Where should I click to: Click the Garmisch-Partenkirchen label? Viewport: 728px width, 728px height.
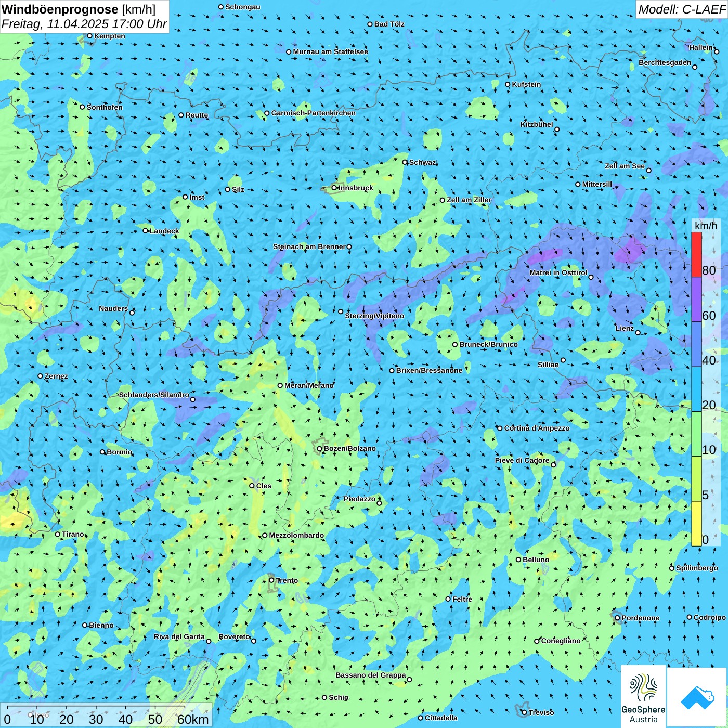[x=314, y=113]
